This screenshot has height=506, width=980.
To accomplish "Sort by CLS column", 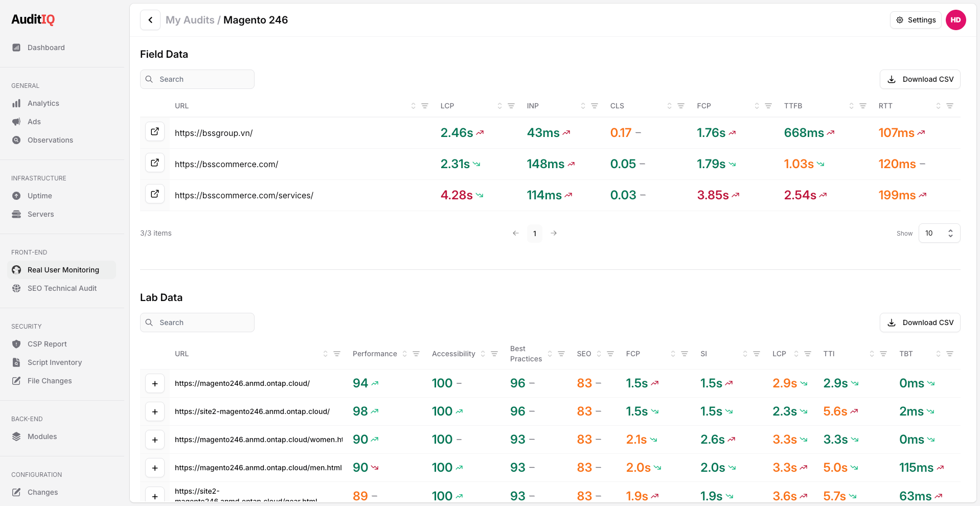I will tap(669, 106).
